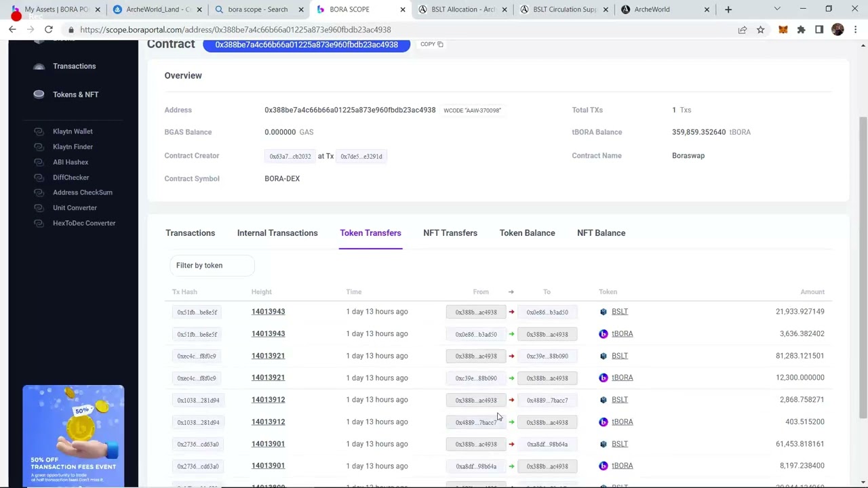This screenshot has width=868, height=488.
Task: Open tx hash 0xec4c...f8f0c9 in BSLT row
Action: pyautogui.click(x=197, y=356)
